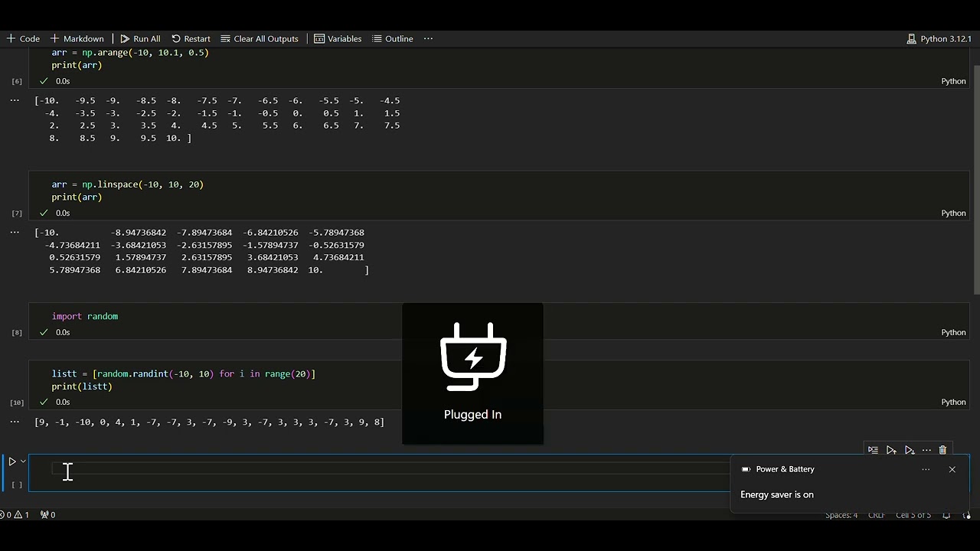Click Run by Line icon in cell toolbar

(873, 450)
